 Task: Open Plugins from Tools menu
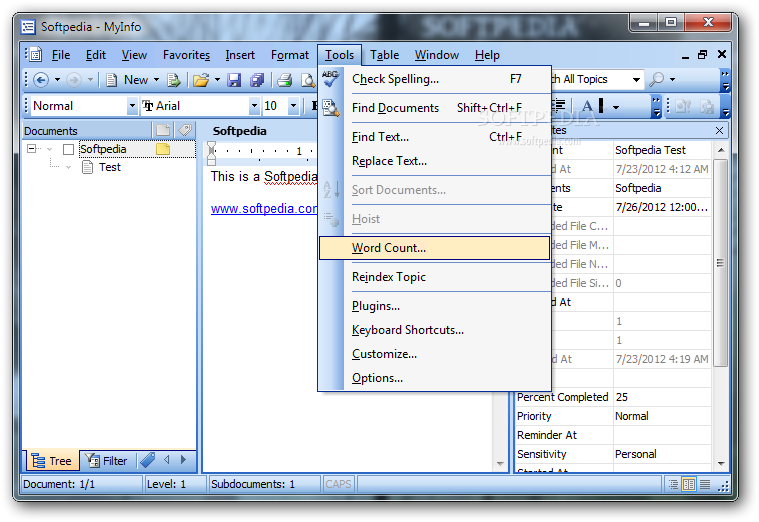(435, 306)
